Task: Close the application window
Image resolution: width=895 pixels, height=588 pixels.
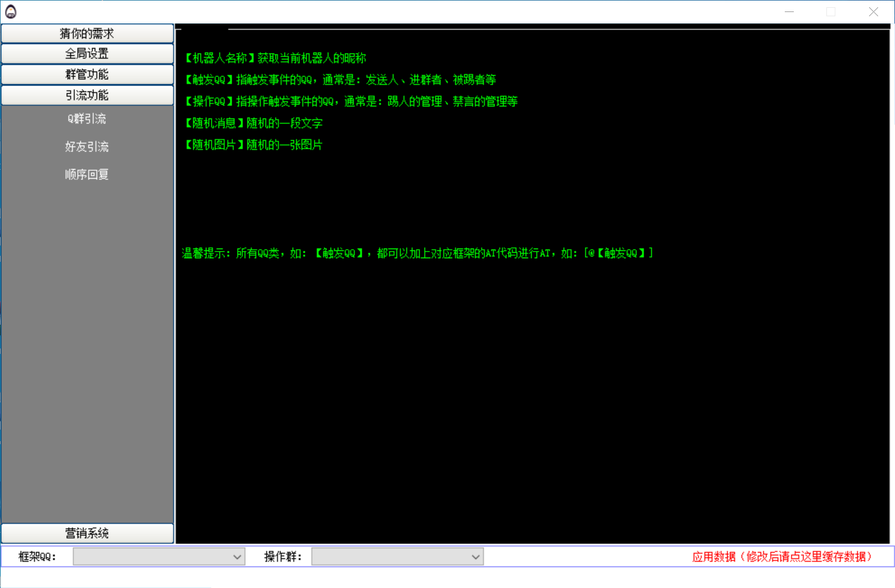Action: pyautogui.click(x=873, y=12)
